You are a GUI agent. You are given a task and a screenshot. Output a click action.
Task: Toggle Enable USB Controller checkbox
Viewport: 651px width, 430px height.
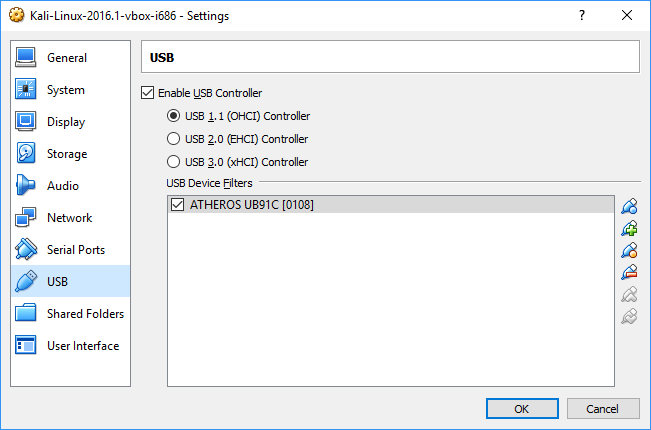pyautogui.click(x=147, y=93)
